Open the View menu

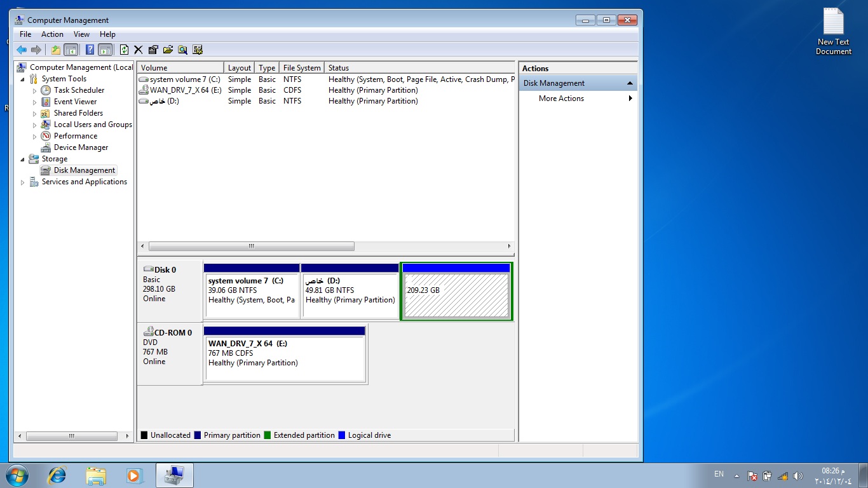click(81, 34)
